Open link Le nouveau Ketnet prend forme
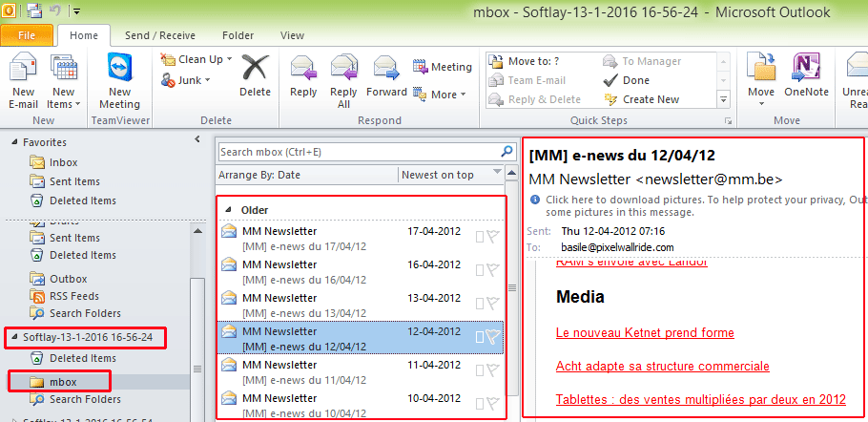This screenshot has height=422, width=868. 645,333
